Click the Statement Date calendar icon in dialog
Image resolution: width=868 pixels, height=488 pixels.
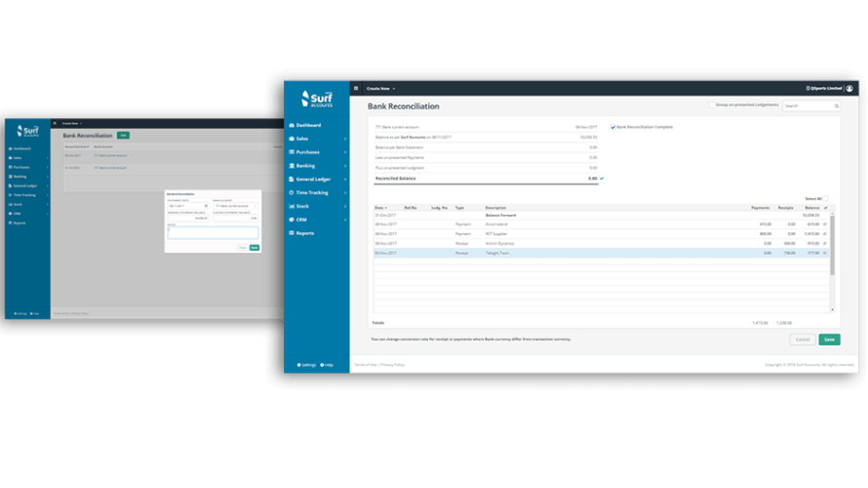pos(206,206)
